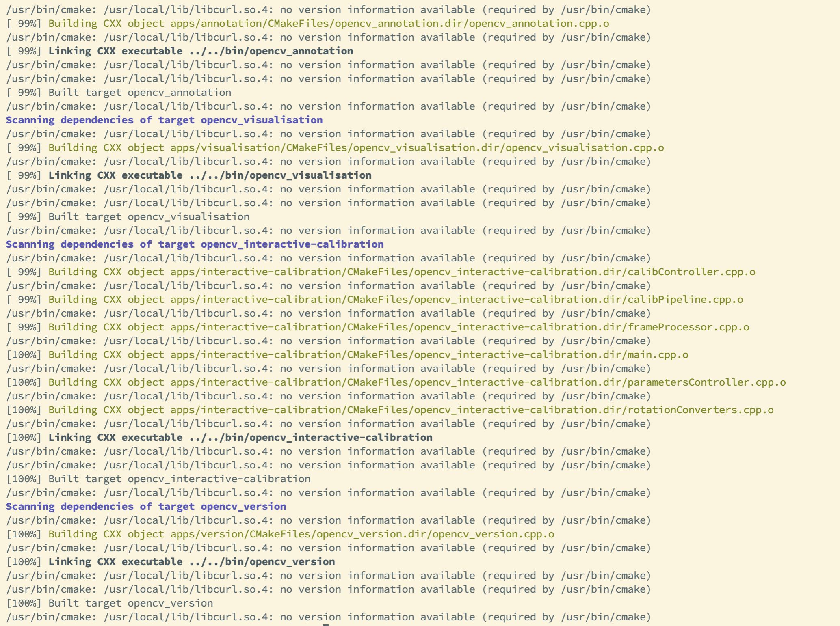Click the "Linking CXX executable ../../bin/opencv_visualisation" line
Viewport: 840px width, 626px height.
coord(210,175)
